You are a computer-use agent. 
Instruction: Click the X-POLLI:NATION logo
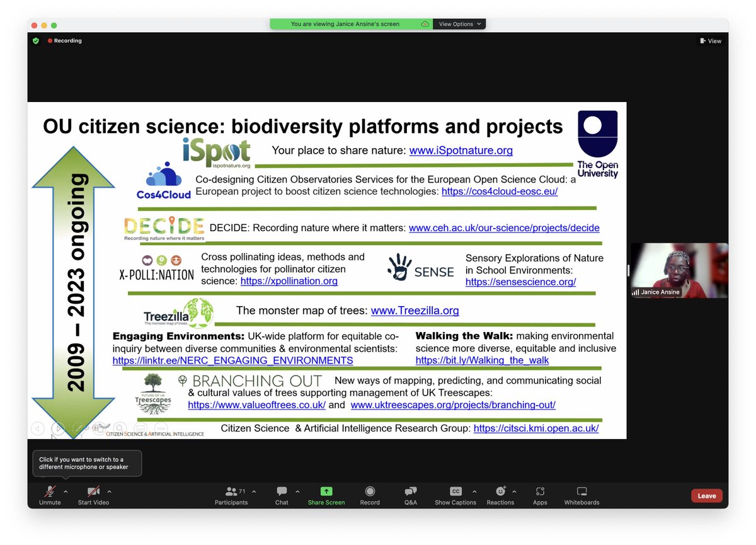[x=156, y=269]
